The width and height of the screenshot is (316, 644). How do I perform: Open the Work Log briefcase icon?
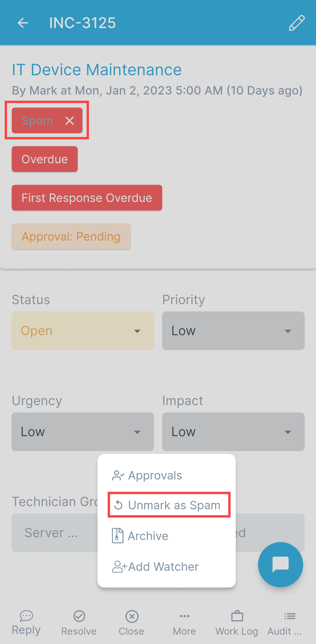pos(237,616)
